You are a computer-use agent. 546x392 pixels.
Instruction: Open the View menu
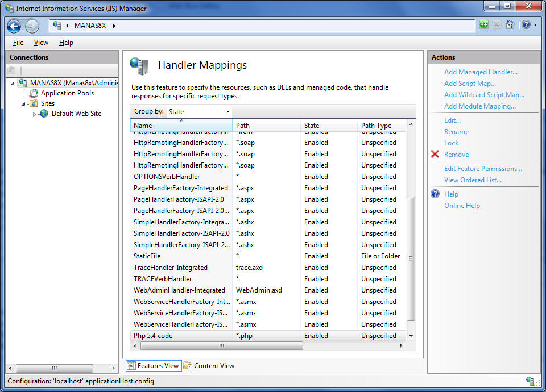41,43
